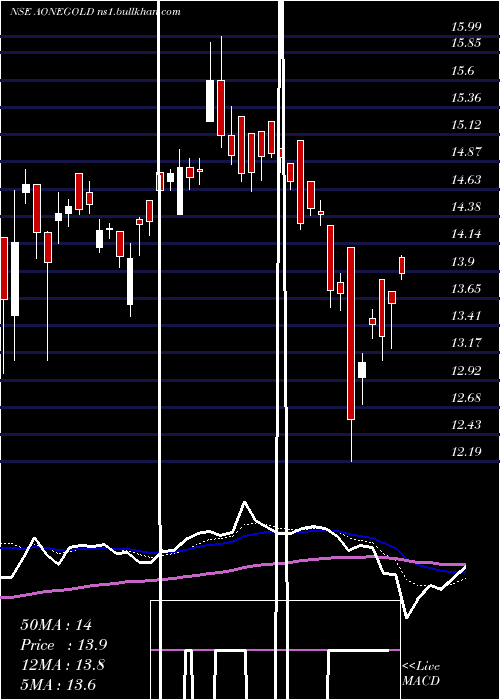Click the 14.63 price axis label

(x=466, y=179)
